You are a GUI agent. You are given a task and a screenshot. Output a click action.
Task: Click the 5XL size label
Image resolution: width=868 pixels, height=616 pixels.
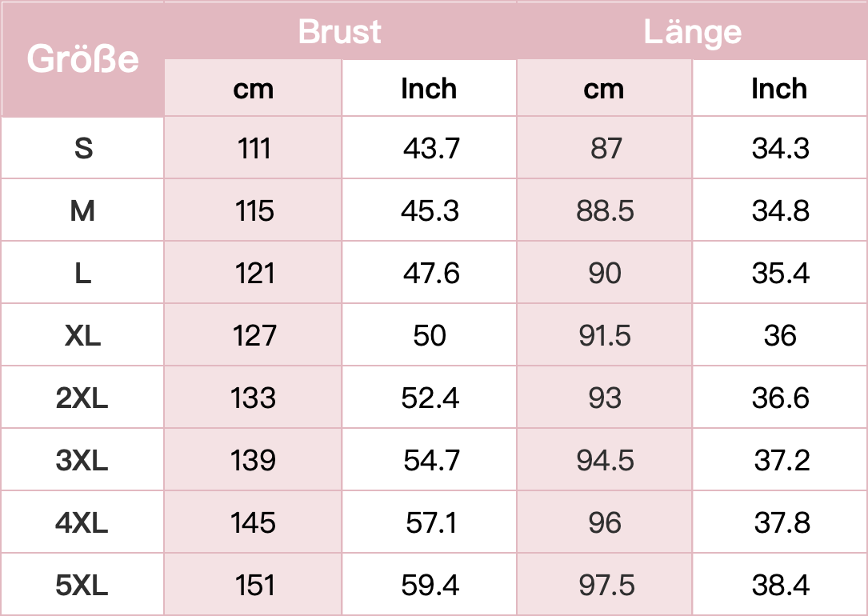coord(82,585)
